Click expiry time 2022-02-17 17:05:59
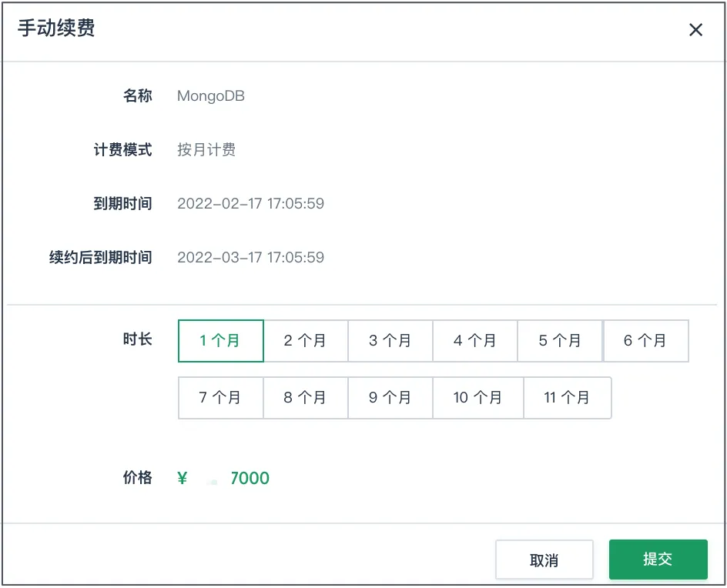This screenshot has height=588, width=727. pos(251,203)
